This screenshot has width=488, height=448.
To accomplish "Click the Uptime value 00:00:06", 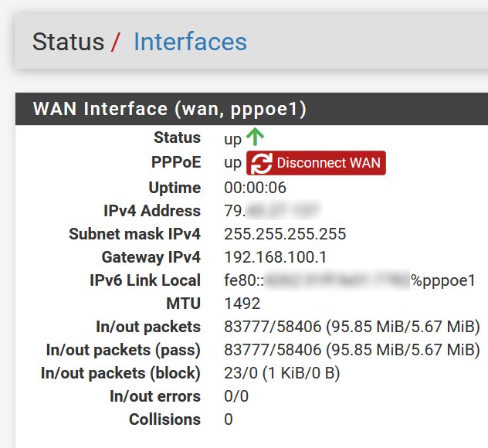I will pyautogui.click(x=255, y=188).
